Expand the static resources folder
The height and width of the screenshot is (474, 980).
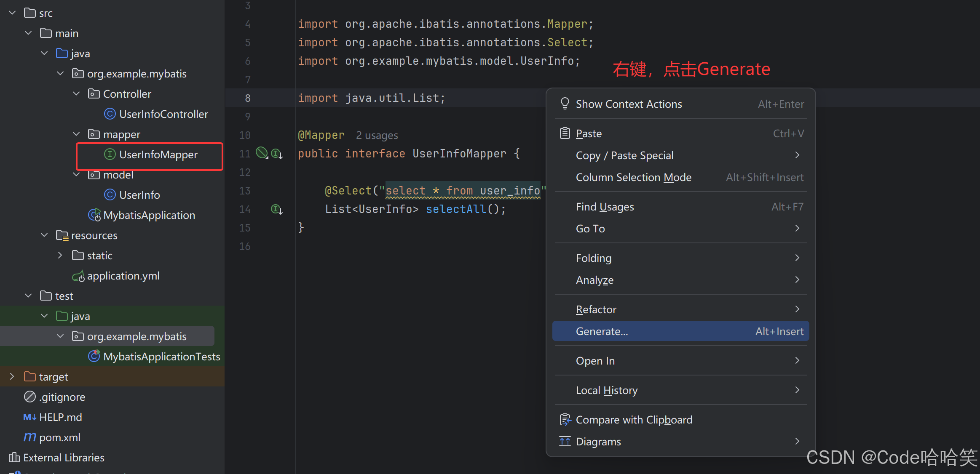pyautogui.click(x=60, y=255)
